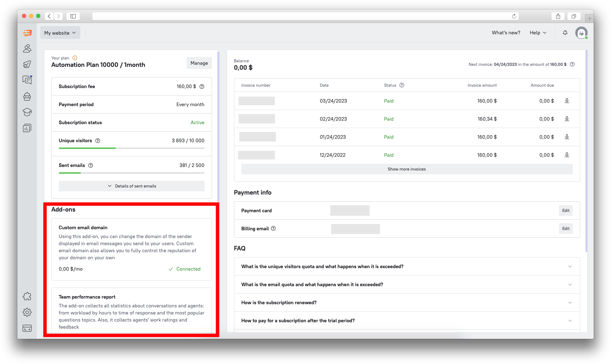The height and width of the screenshot is (364, 611).
Task: Open the settings gear sidebar icon
Action: [27, 312]
